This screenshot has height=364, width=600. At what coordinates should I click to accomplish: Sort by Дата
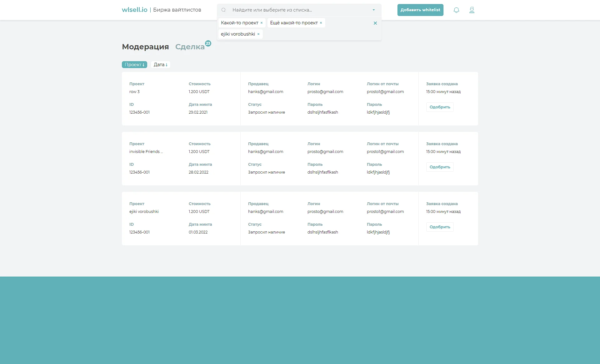tap(161, 65)
